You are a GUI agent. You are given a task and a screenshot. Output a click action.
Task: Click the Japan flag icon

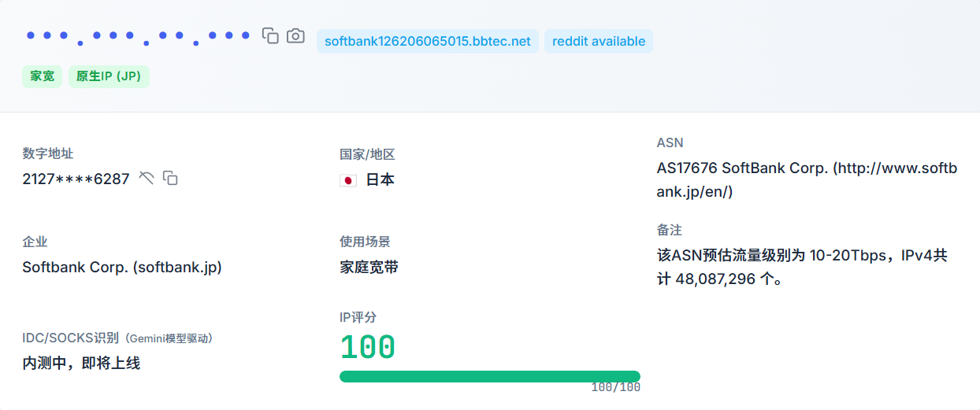tap(348, 180)
